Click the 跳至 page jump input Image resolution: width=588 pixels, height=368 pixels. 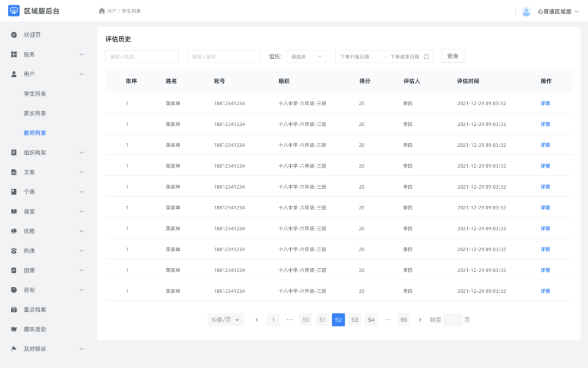(452, 320)
